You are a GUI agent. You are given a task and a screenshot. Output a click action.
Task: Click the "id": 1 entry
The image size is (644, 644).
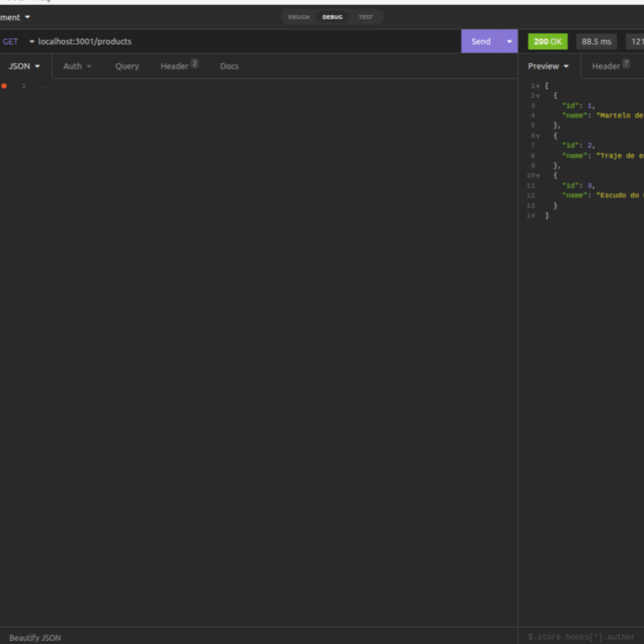click(579, 106)
